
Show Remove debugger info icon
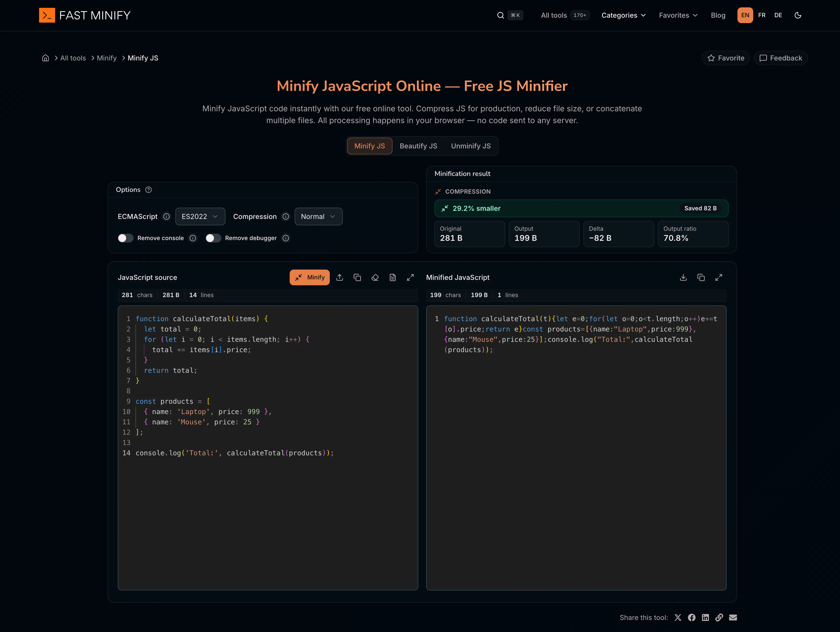(286, 238)
